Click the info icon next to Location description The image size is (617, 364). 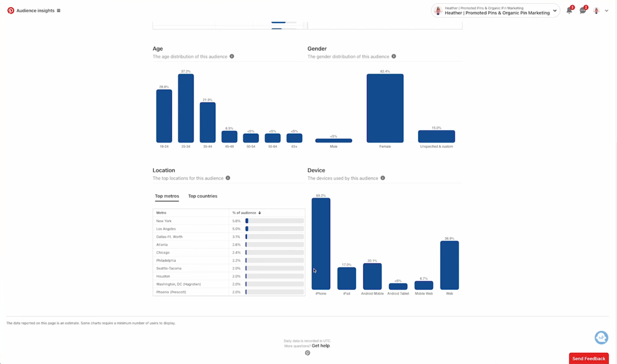coord(228,178)
